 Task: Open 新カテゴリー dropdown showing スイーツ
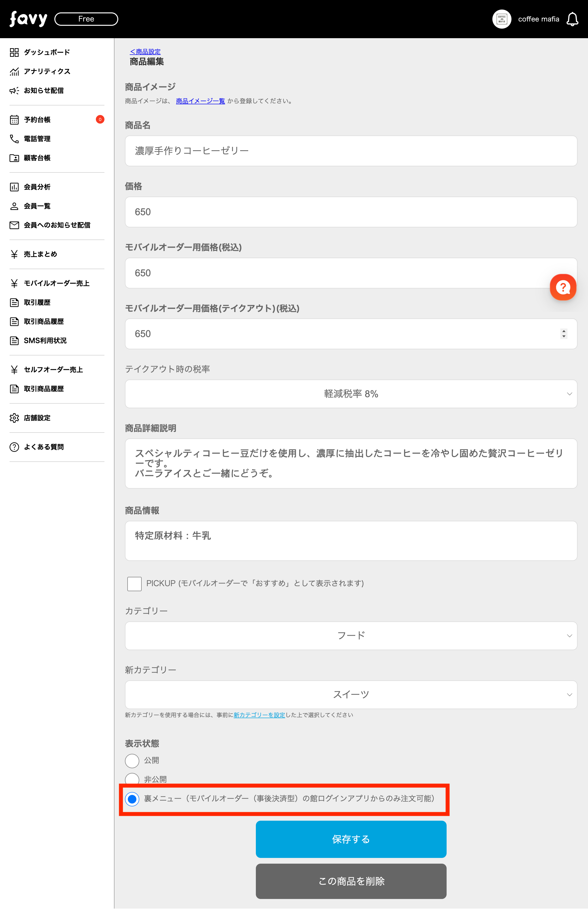[x=351, y=694]
